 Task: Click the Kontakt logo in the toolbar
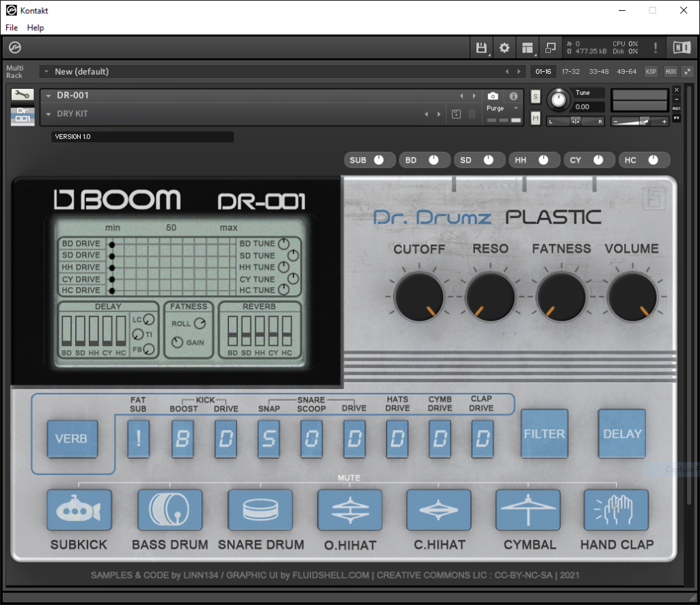15,47
